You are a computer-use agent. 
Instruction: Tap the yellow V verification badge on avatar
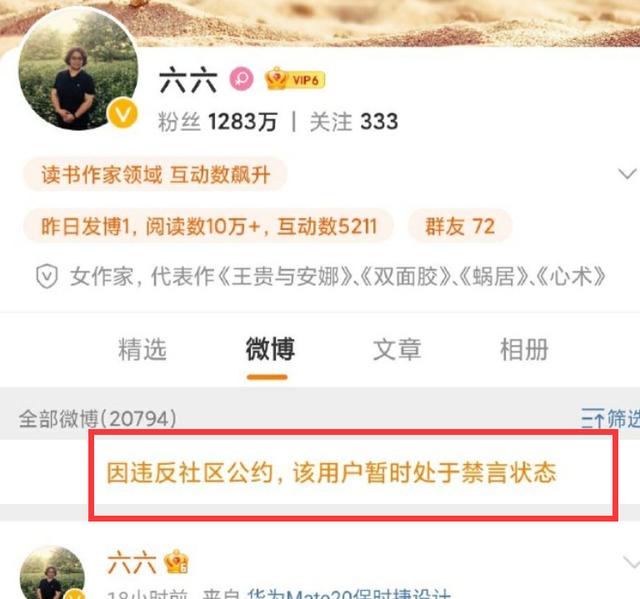(x=122, y=113)
